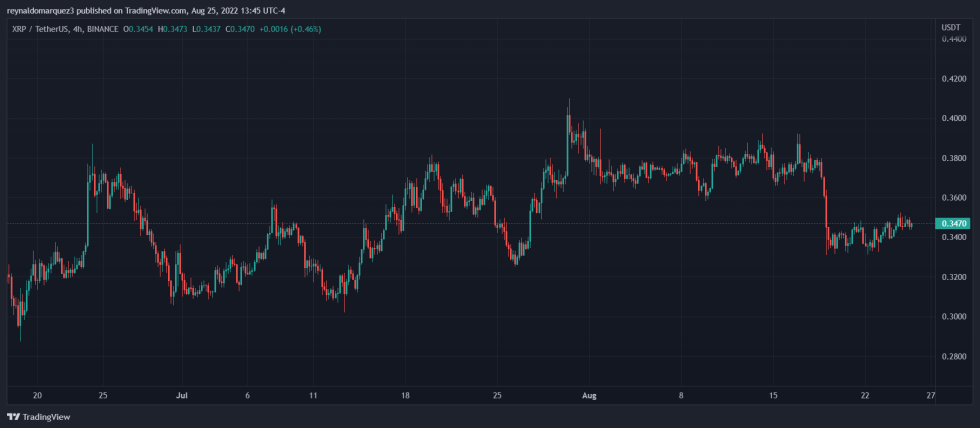Click the TradingView logo
980x428 pixels.
click(x=39, y=417)
